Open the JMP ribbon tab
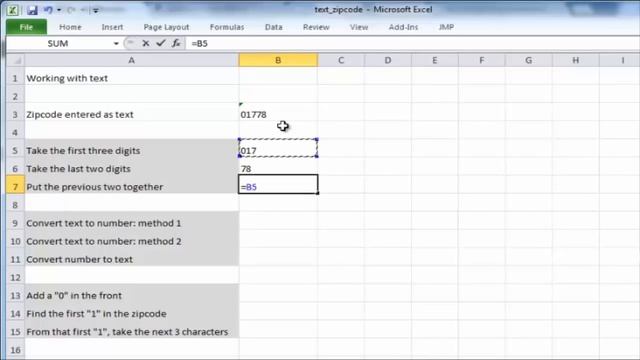The image size is (640, 360). tap(446, 27)
